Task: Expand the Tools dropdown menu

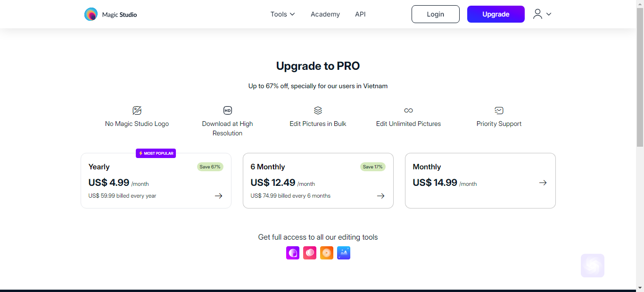Action: point(282,14)
